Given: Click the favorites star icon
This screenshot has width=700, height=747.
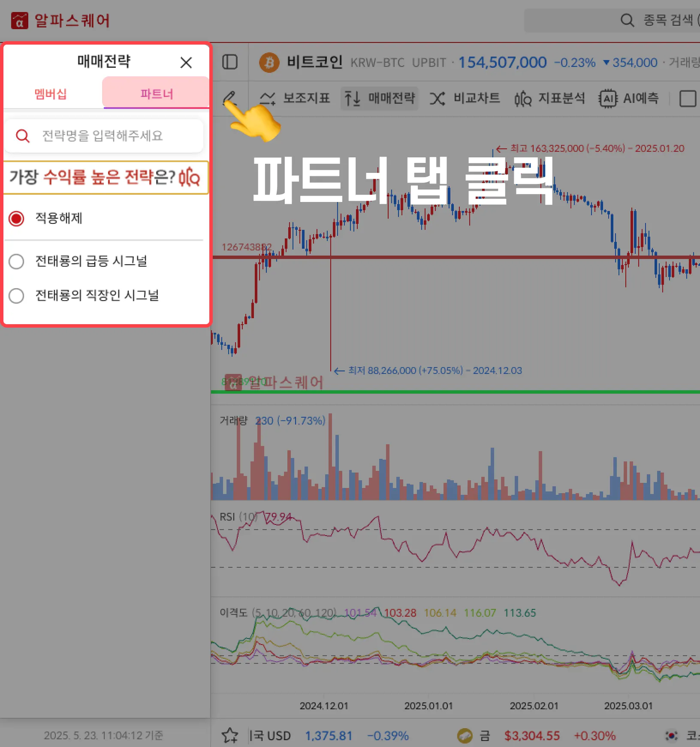Looking at the screenshot, I should pos(230,735).
